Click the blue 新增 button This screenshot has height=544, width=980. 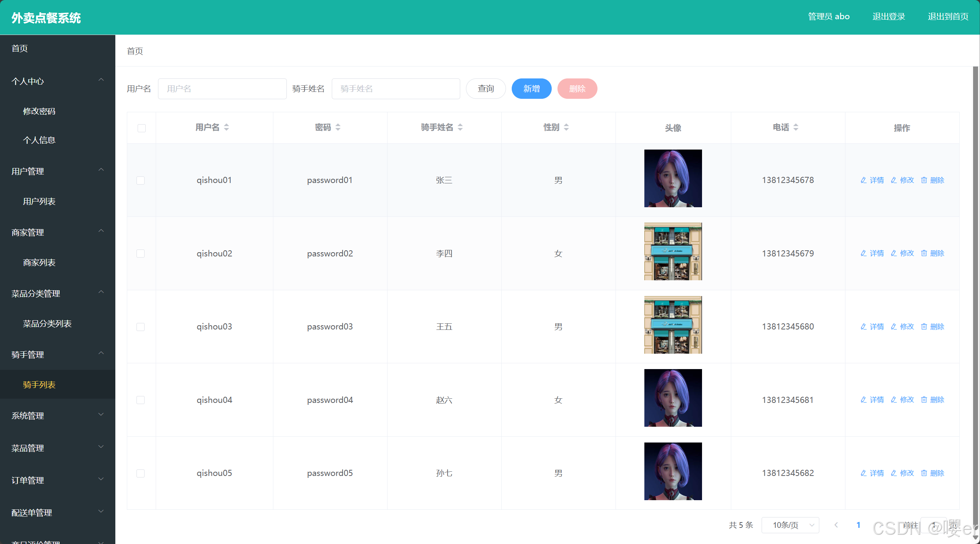531,89
